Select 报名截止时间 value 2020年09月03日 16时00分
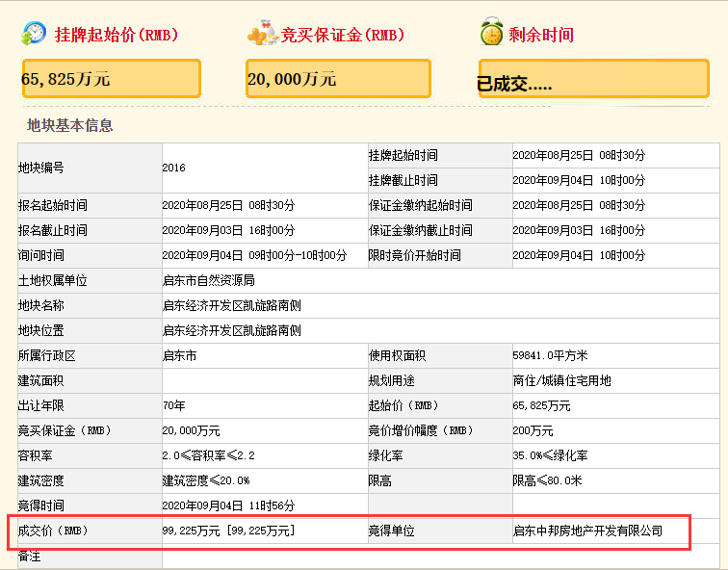 coord(228,230)
